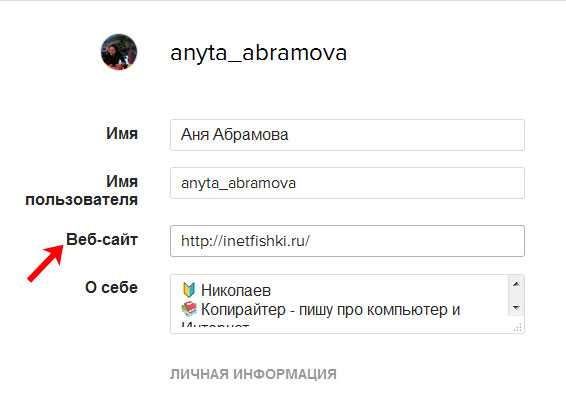Click the books emoji before Копирайтер
Screen dimensions: 566x394
[x=189, y=309]
